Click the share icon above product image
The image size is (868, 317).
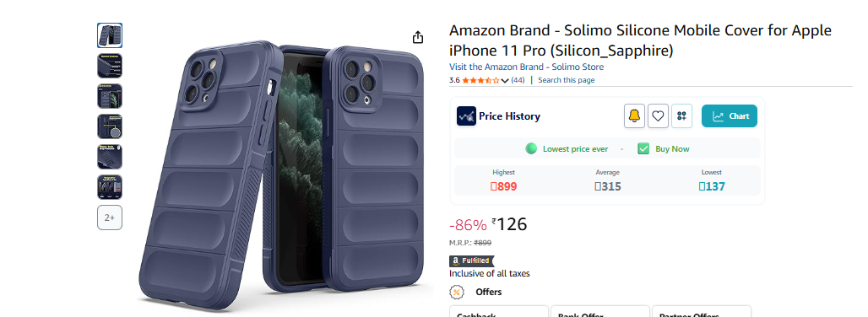(418, 37)
